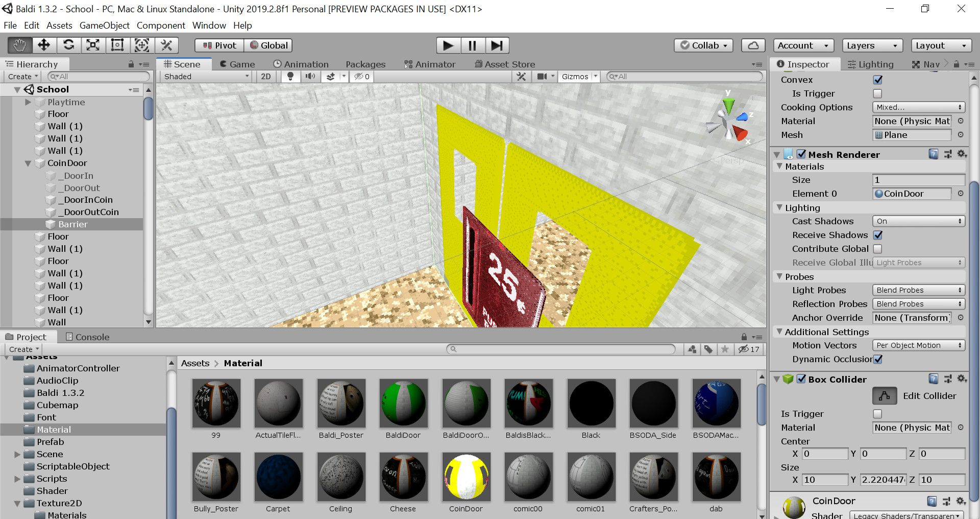Switch to the Game tab

[237, 64]
